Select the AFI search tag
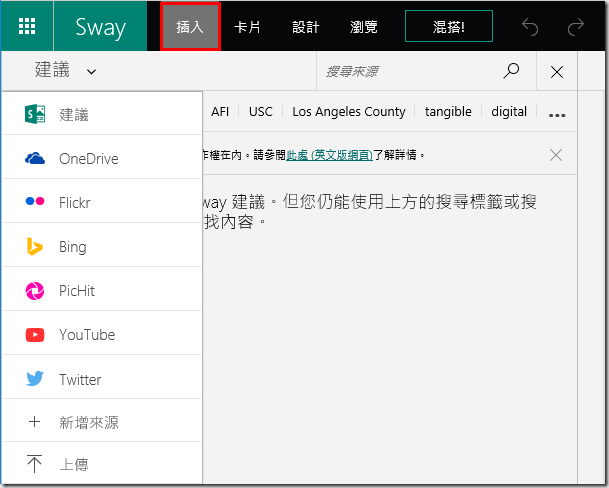Viewport: 609px width, 488px height. click(x=220, y=112)
